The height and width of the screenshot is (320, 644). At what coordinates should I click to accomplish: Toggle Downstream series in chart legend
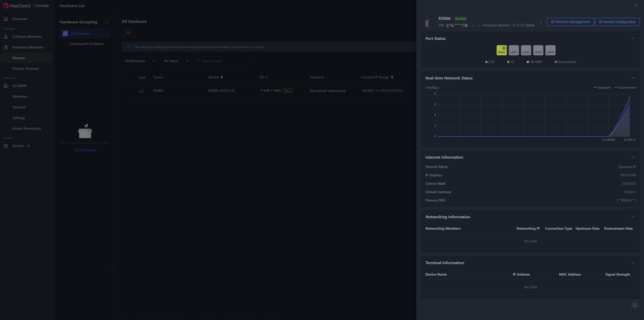point(625,88)
